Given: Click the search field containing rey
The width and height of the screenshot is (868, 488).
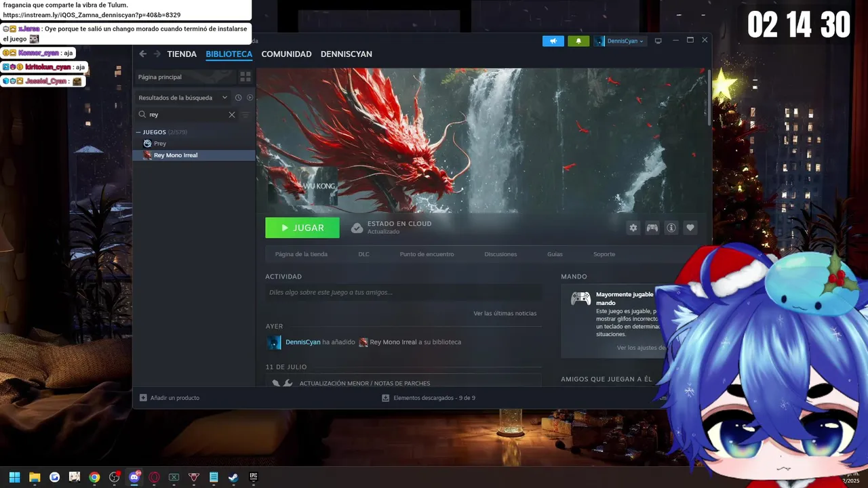Looking at the screenshot, I should coord(187,115).
